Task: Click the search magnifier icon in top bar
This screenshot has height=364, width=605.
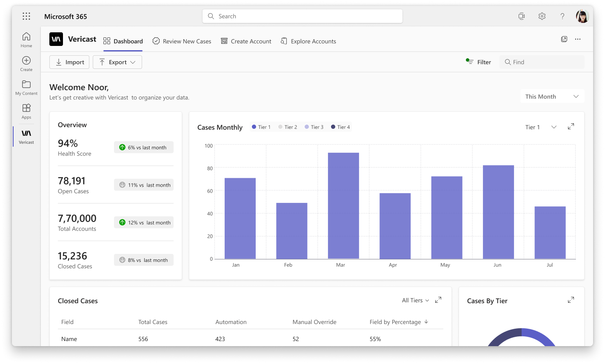Action: point(211,16)
